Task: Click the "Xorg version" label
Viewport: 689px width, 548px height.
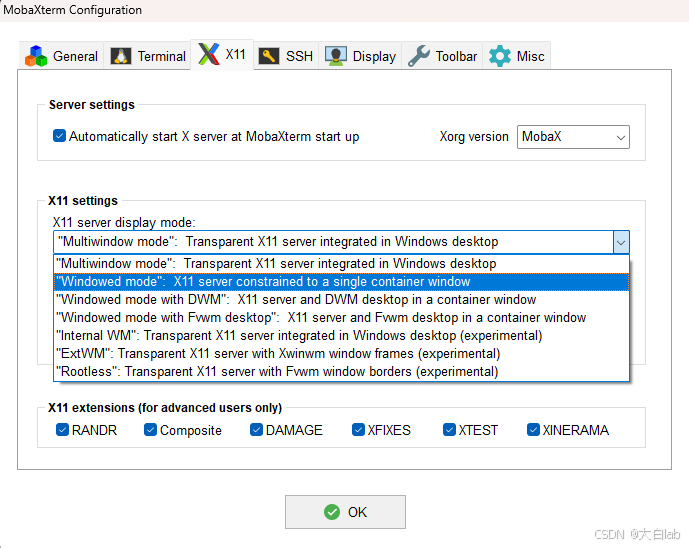Action: pos(474,137)
